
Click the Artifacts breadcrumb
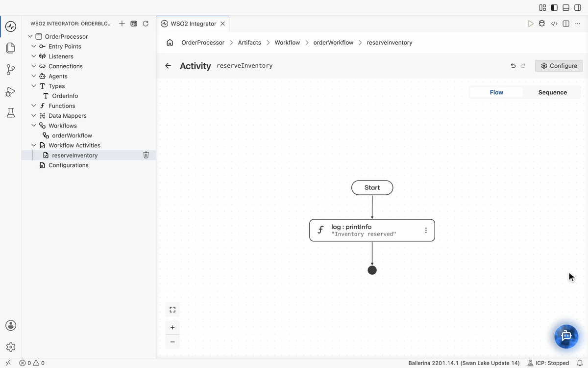tap(249, 43)
